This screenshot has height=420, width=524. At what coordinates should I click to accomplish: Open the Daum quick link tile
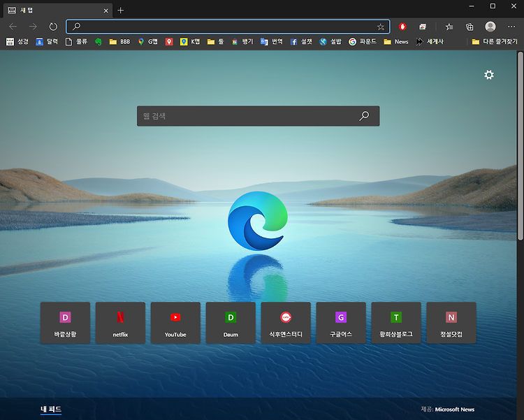[x=231, y=323]
